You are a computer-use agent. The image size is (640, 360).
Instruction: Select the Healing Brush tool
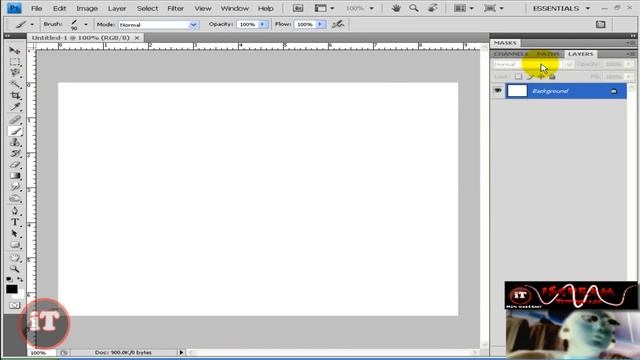tap(15, 120)
